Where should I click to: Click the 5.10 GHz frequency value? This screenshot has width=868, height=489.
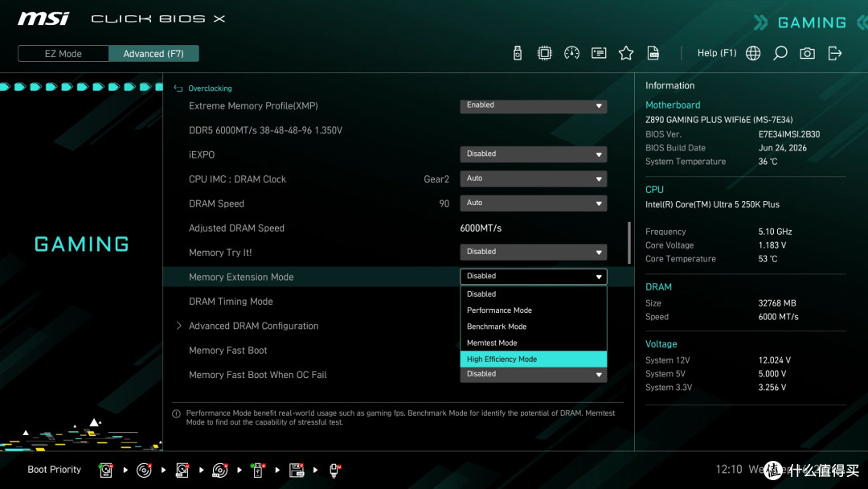(775, 232)
